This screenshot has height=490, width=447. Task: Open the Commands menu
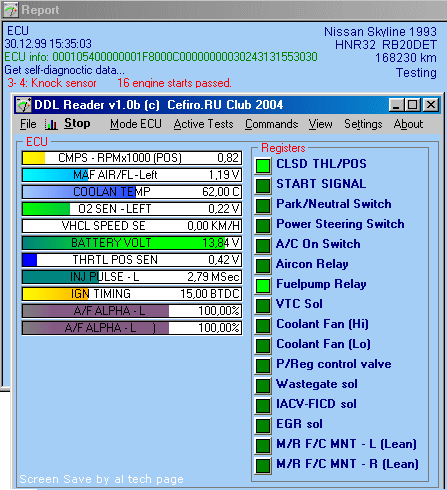pyautogui.click(x=271, y=124)
